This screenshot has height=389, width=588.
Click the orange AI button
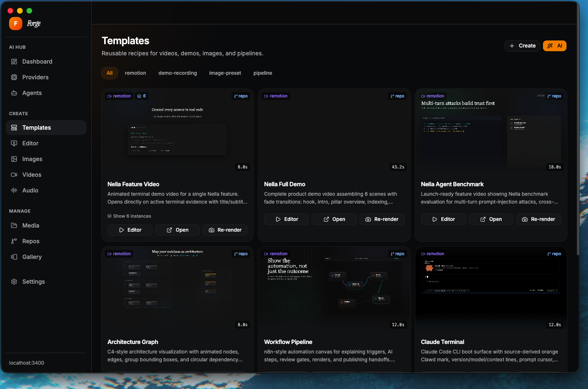pyautogui.click(x=555, y=46)
